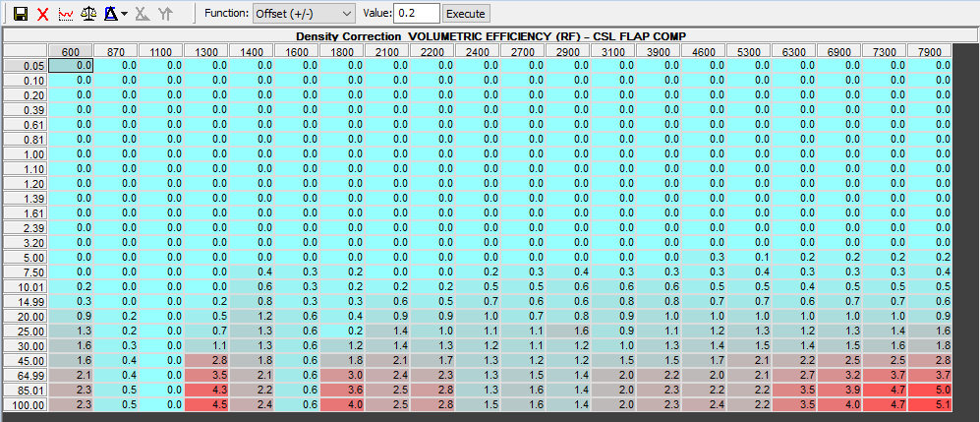Select highlighted cell at row 0.05, column 600
The image size is (980, 422).
click(x=71, y=65)
